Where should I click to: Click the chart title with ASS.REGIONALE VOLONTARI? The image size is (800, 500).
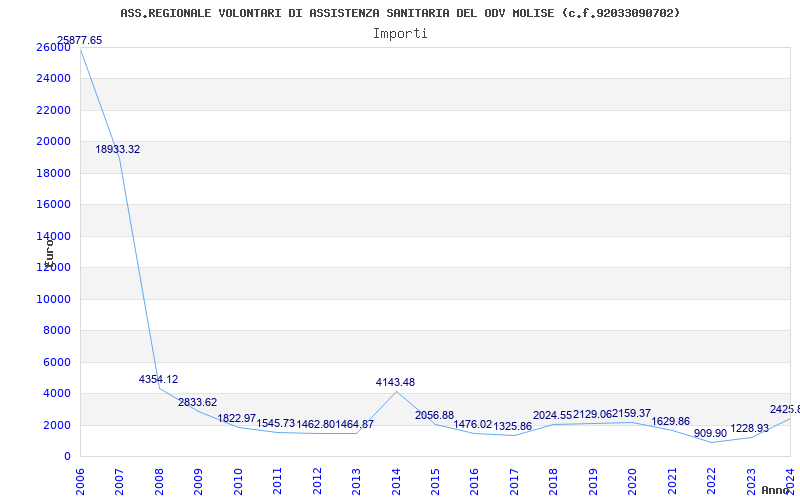click(400, 13)
